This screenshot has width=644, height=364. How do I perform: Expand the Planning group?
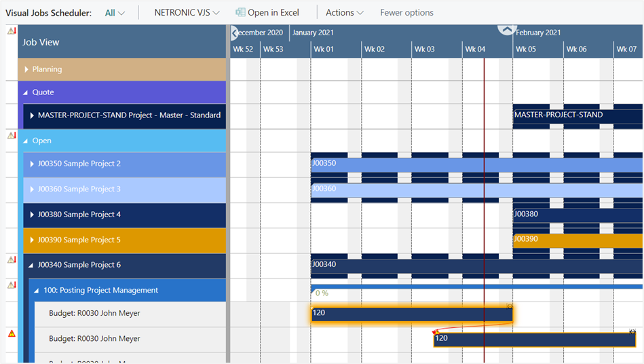point(26,69)
